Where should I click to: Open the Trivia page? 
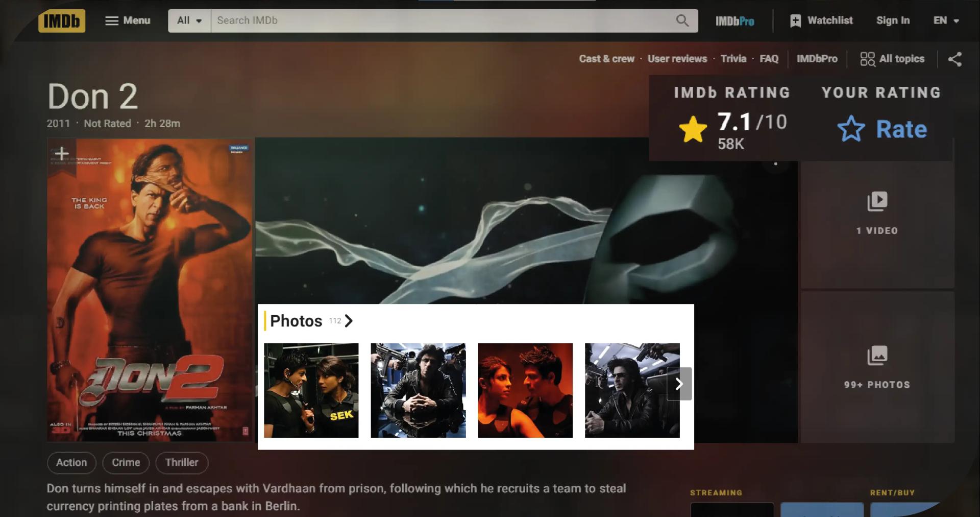[x=733, y=59]
